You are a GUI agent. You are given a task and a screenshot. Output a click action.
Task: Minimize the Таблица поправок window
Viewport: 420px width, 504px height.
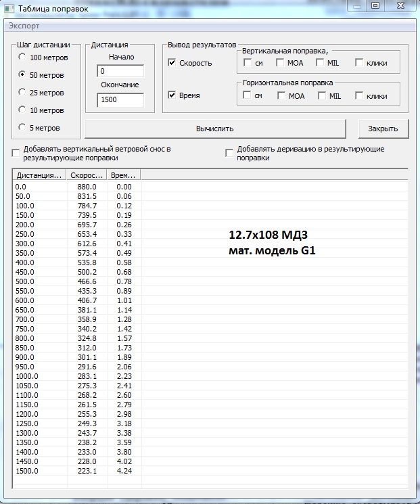coord(357,6)
